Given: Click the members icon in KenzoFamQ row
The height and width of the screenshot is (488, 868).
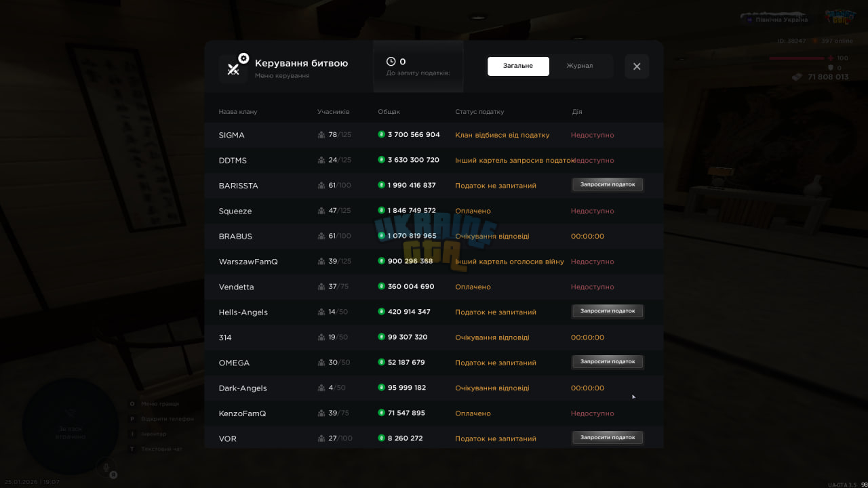Looking at the screenshot, I should [x=321, y=413].
